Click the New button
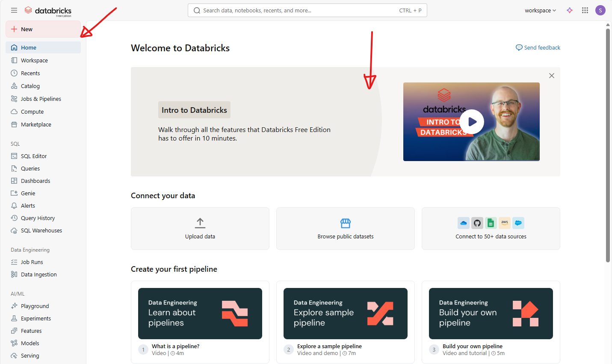Image resolution: width=612 pixels, height=364 pixels. [43, 29]
